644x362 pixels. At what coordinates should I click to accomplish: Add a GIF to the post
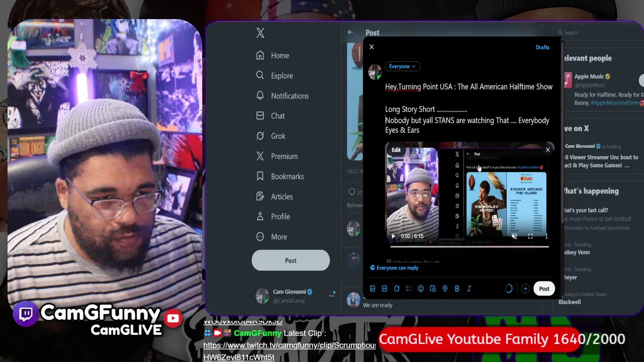click(x=384, y=289)
